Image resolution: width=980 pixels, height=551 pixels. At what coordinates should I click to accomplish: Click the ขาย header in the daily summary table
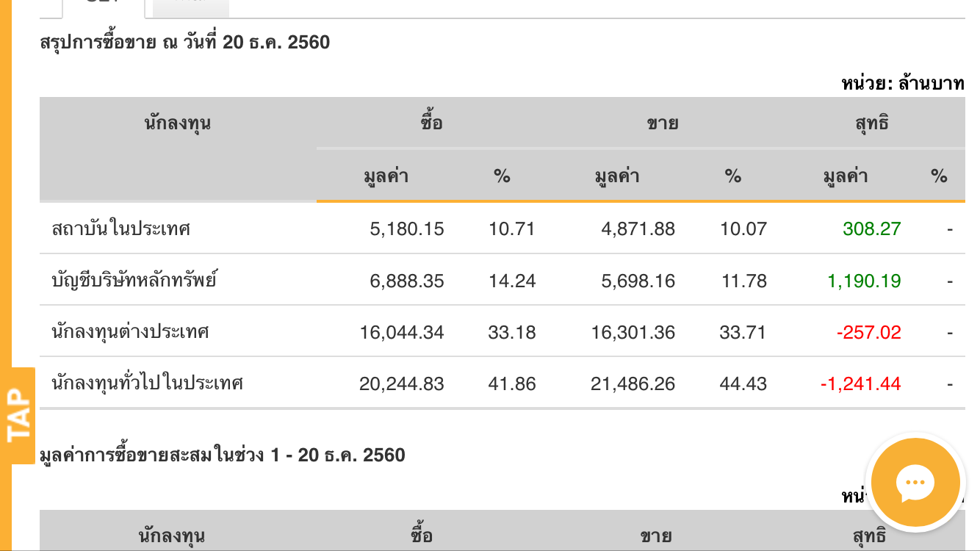(662, 123)
